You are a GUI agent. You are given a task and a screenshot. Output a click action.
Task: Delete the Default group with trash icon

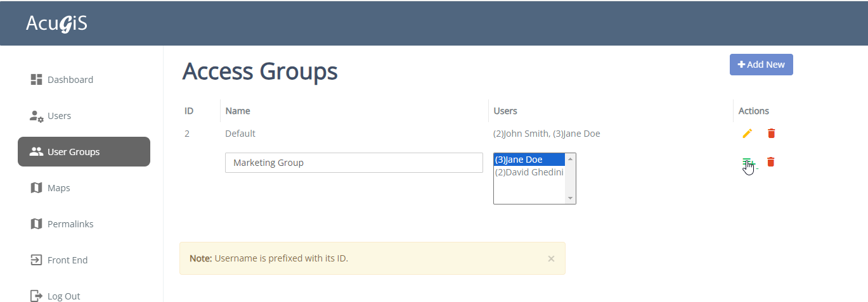pyautogui.click(x=771, y=134)
